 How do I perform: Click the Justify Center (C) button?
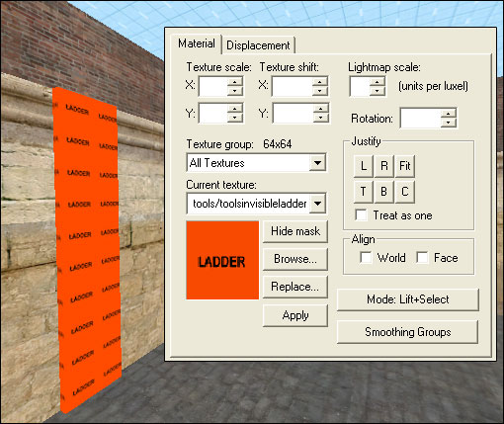coord(405,192)
